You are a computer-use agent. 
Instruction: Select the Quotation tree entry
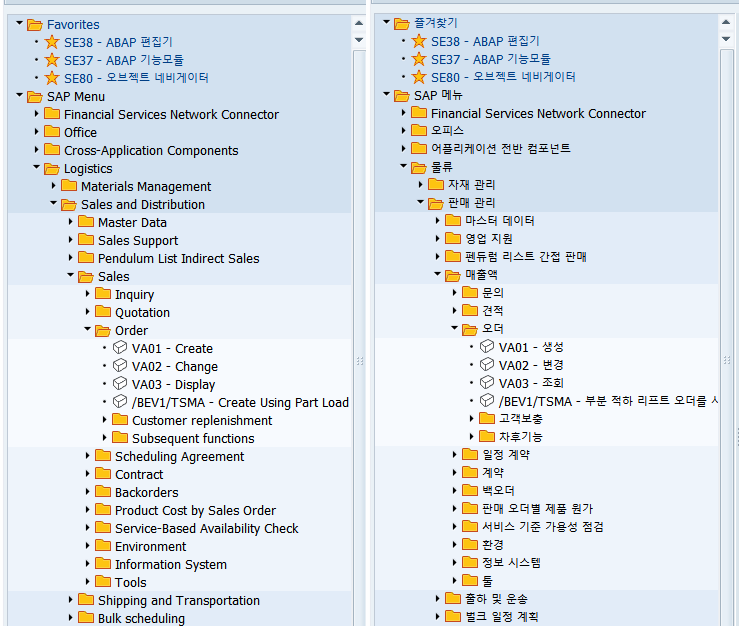[142, 313]
